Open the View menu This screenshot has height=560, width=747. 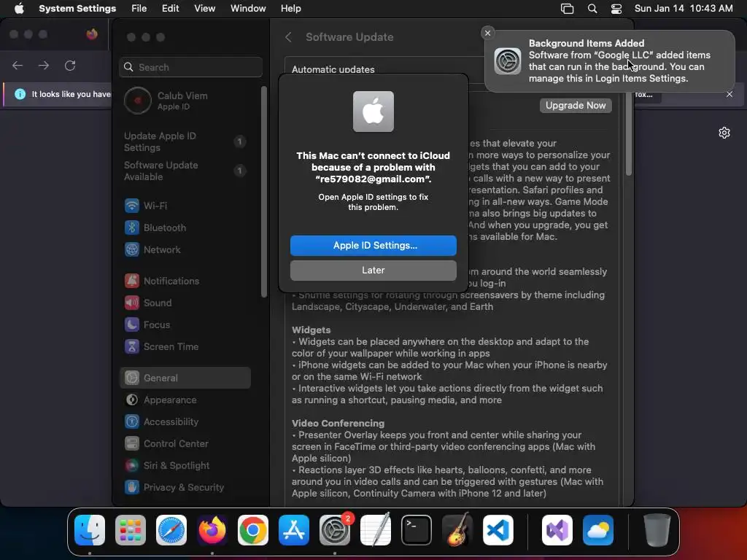pyautogui.click(x=205, y=9)
